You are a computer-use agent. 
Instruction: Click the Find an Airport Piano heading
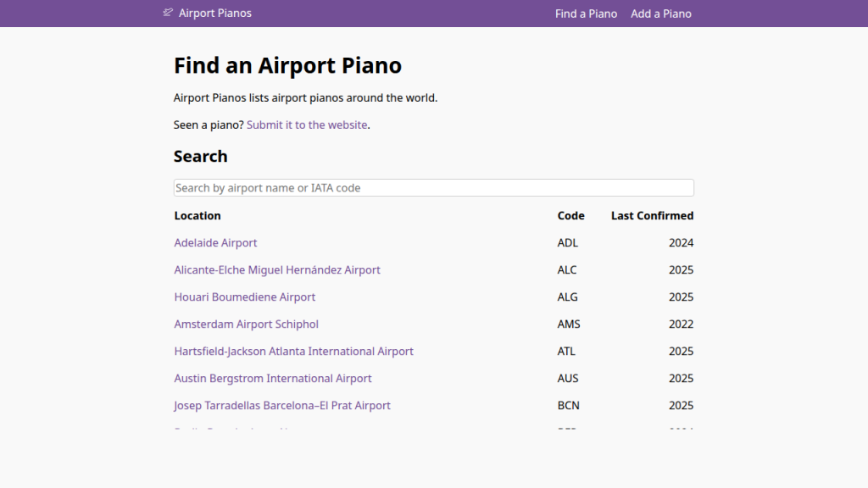(x=287, y=65)
